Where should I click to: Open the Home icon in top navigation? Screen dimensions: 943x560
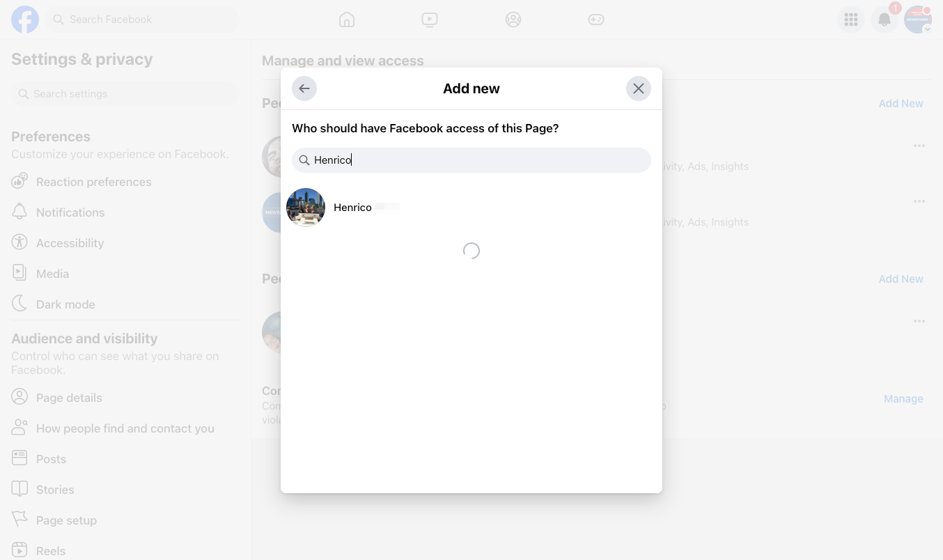coord(347,20)
